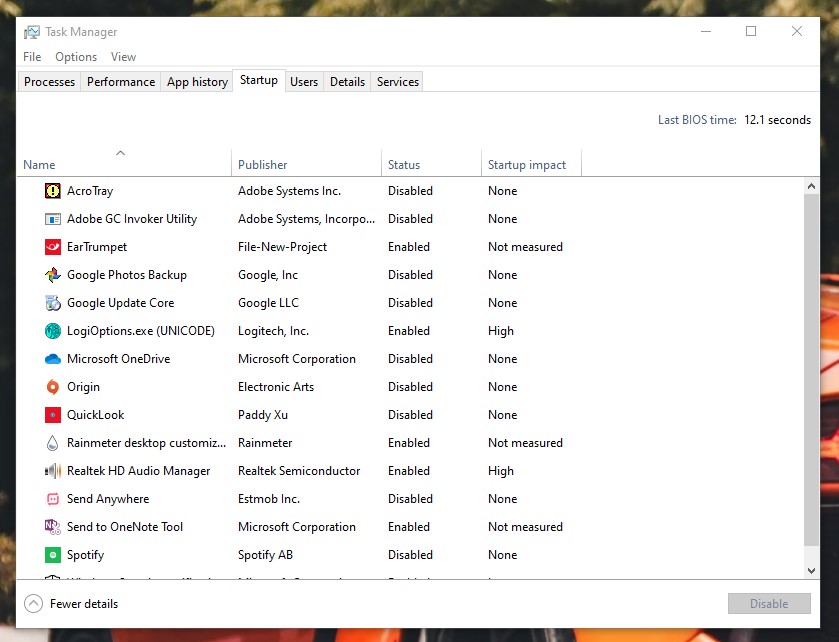Open the Options menu

[x=76, y=57]
